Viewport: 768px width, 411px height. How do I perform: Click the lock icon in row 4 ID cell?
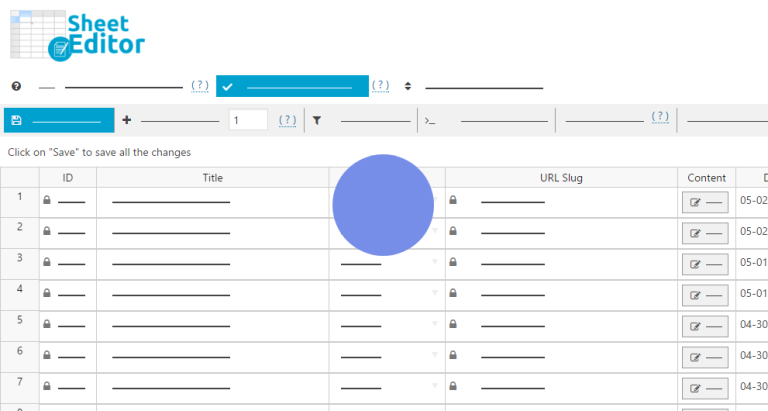47,293
